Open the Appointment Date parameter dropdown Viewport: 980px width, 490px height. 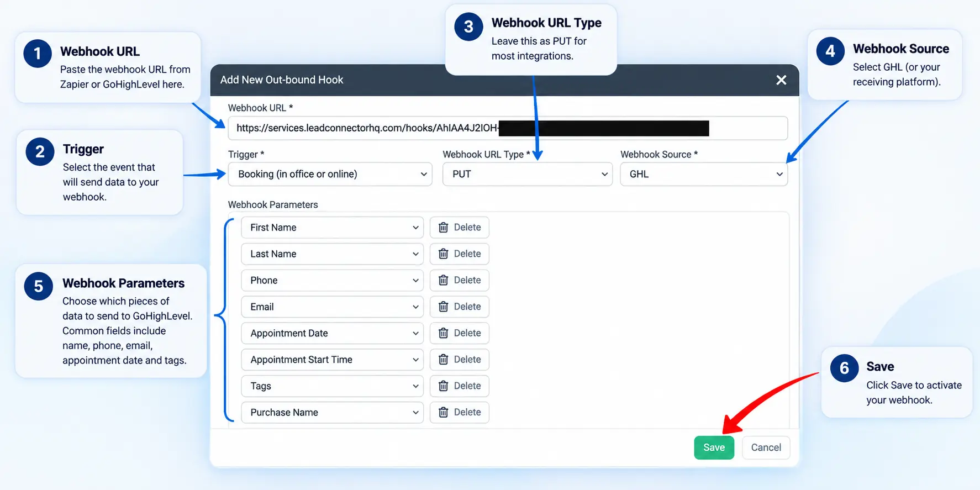coord(333,333)
